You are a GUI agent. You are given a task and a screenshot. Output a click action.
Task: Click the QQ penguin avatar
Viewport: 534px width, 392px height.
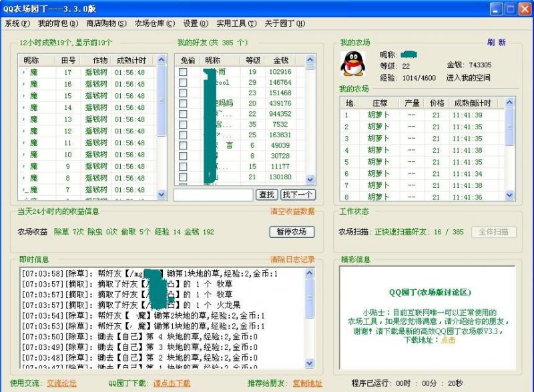tap(353, 64)
